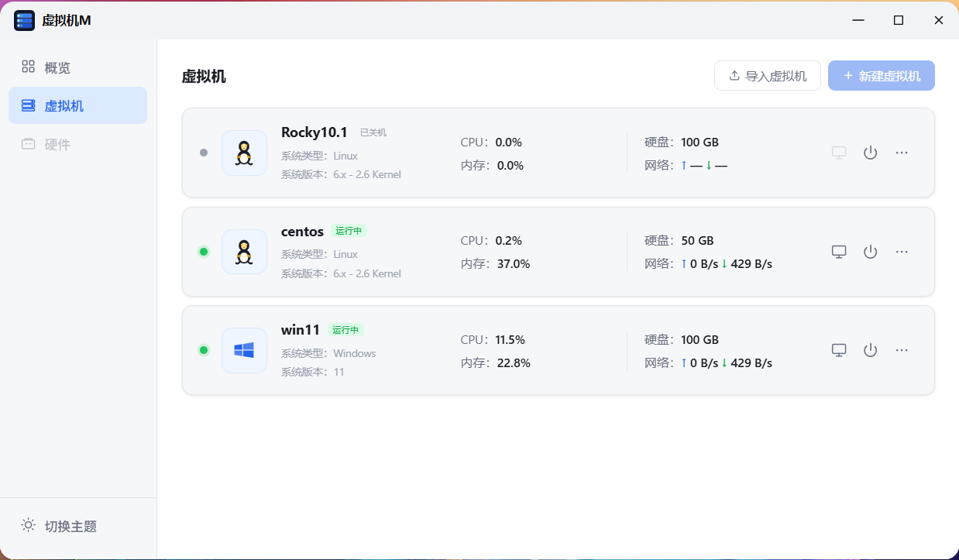Click the 概览 grid icon in sidebar
959x560 pixels.
click(28, 67)
